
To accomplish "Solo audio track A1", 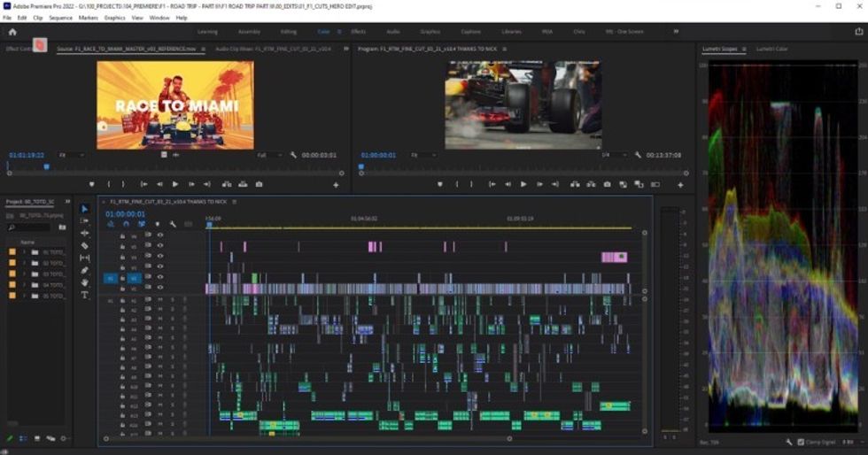I will tap(172, 300).
